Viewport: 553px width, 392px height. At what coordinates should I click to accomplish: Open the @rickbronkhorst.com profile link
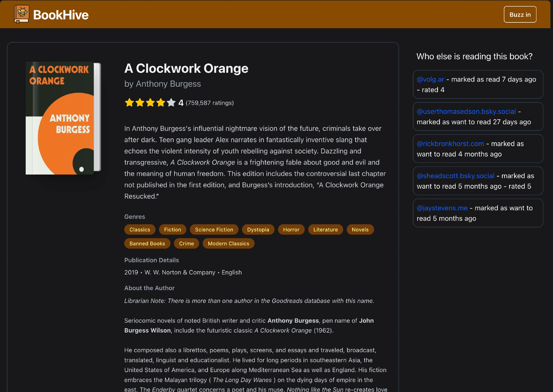[x=450, y=144]
